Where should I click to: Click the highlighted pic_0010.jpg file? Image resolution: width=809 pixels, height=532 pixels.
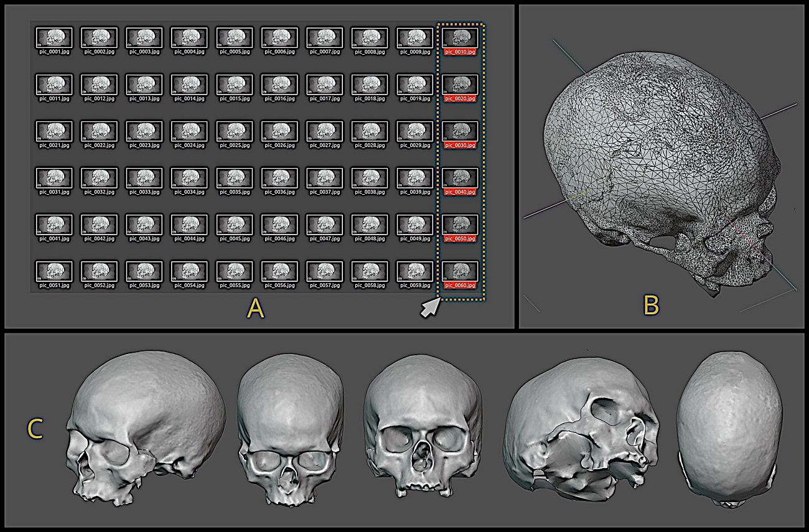[x=460, y=38]
